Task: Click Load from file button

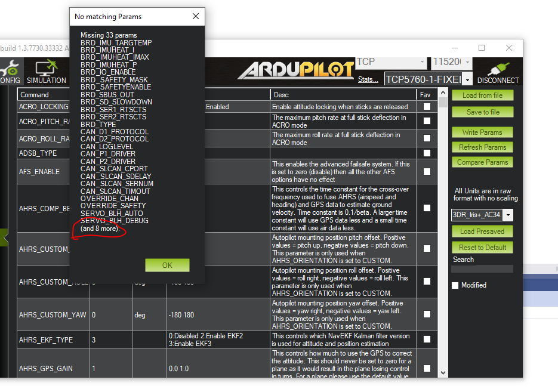Action: (483, 95)
